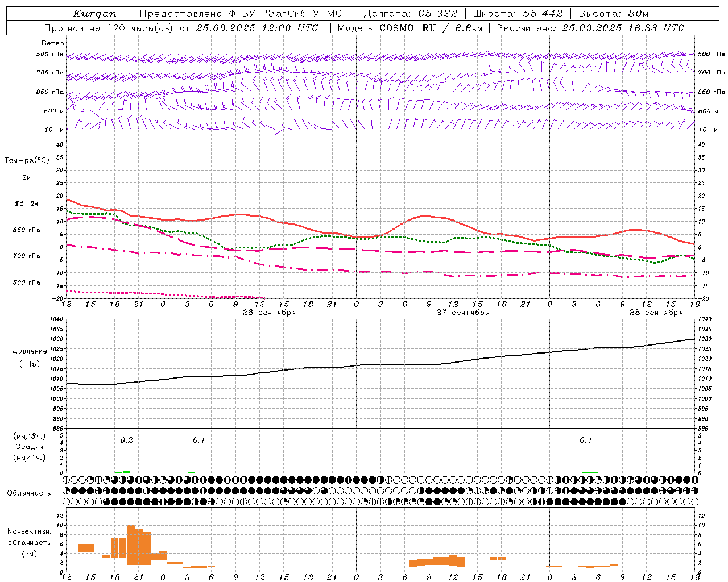Click the '0.2' precipitation amount value
728x582 pixels.
(x=126, y=440)
